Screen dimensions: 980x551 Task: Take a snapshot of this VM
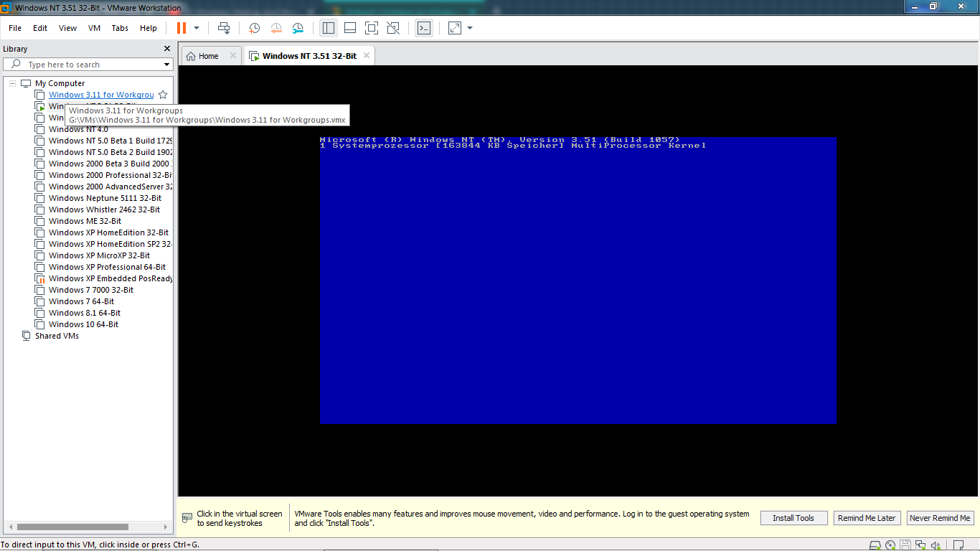(x=254, y=28)
